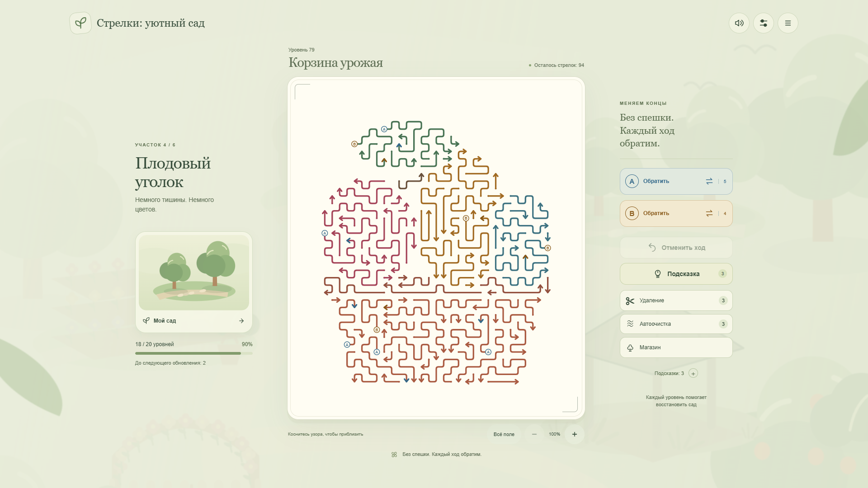This screenshot has height=488, width=868.
Task: Click the A marker on the pink cluster
Action: tap(325, 233)
